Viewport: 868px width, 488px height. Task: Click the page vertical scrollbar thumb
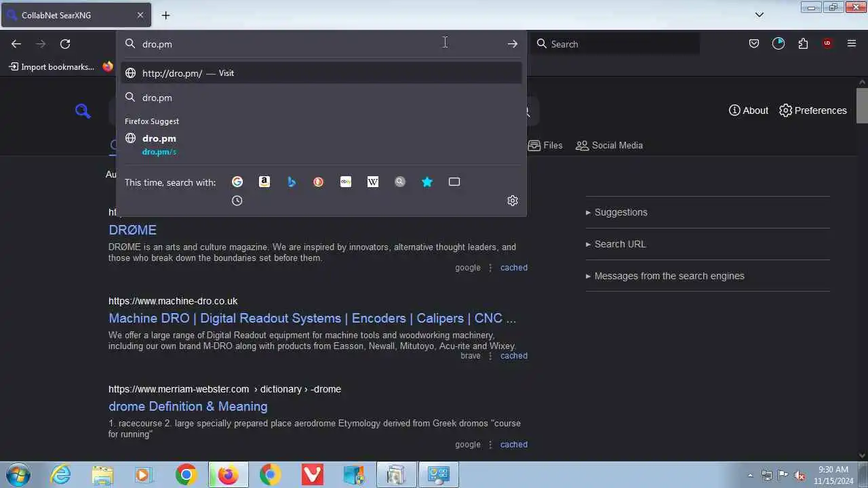tap(862, 106)
